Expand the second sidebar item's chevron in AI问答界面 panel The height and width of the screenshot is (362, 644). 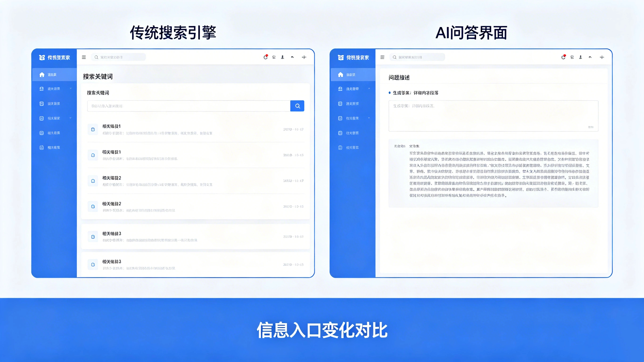click(x=369, y=88)
